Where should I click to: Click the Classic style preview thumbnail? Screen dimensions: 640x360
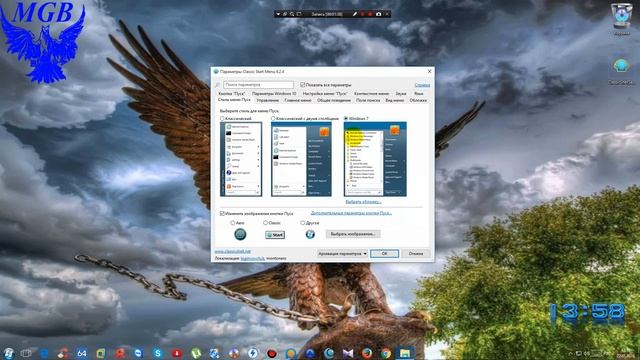click(241, 159)
